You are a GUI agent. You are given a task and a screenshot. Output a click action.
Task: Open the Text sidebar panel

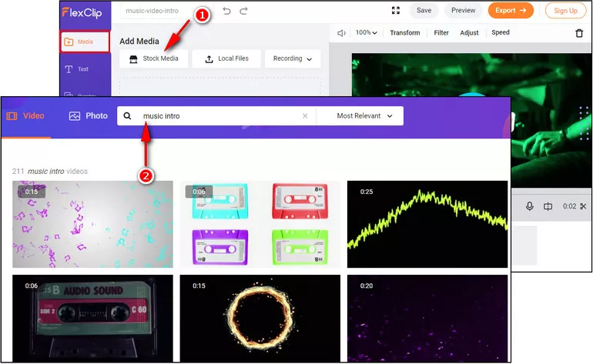pyautogui.click(x=77, y=69)
